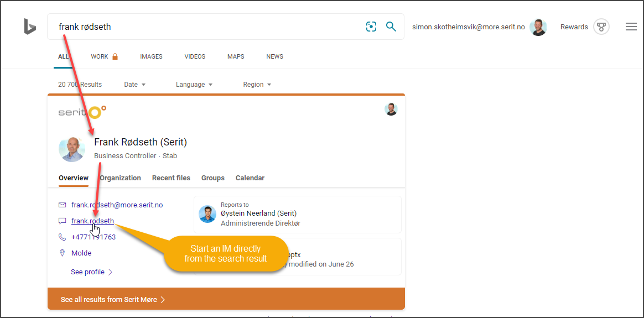The image size is (644, 318).
Task: Click the chat bubble icon
Action: [x=63, y=221]
